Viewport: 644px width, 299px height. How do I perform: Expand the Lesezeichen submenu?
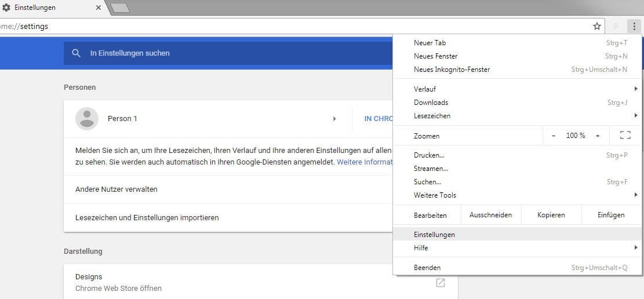pyautogui.click(x=636, y=115)
